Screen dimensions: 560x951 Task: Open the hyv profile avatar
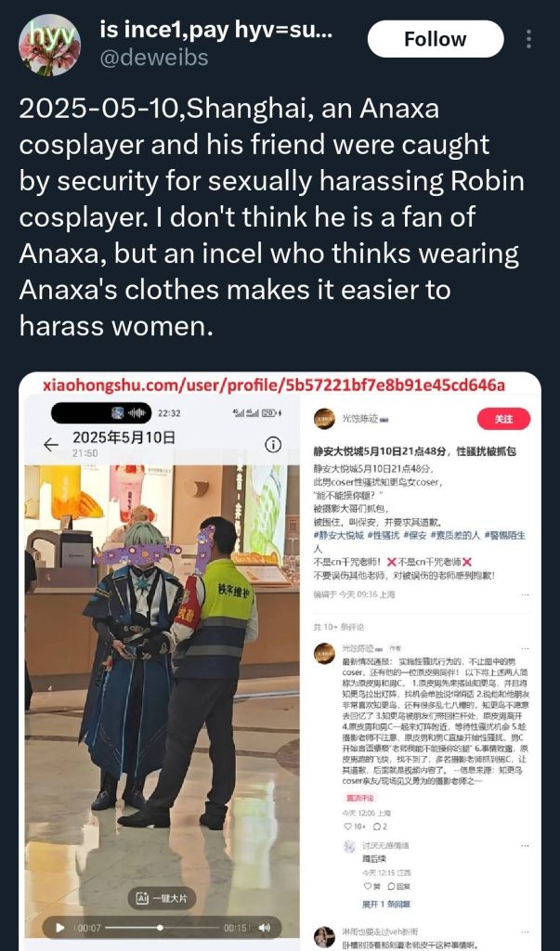point(49,45)
